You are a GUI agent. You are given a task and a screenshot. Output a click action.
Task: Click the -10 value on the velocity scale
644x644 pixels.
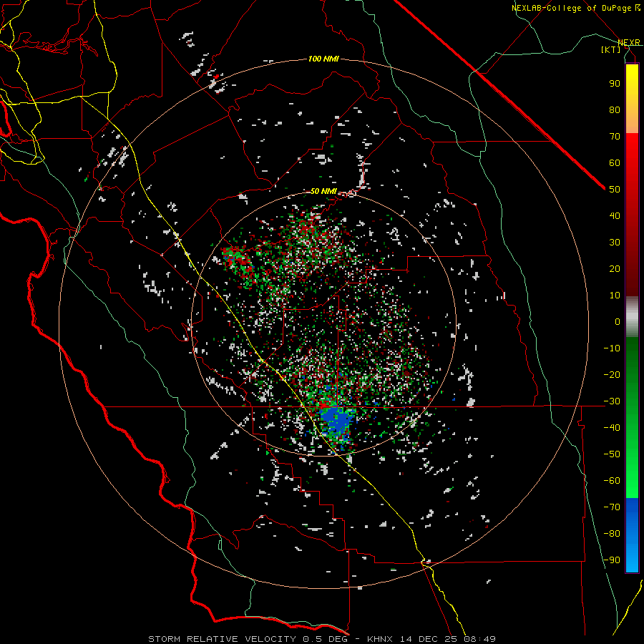[x=612, y=348]
